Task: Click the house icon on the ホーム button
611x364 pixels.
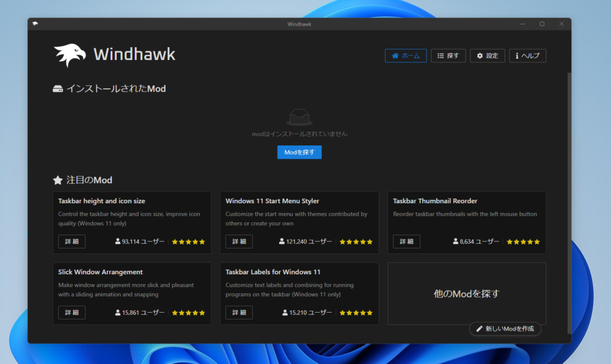Action: (395, 55)
